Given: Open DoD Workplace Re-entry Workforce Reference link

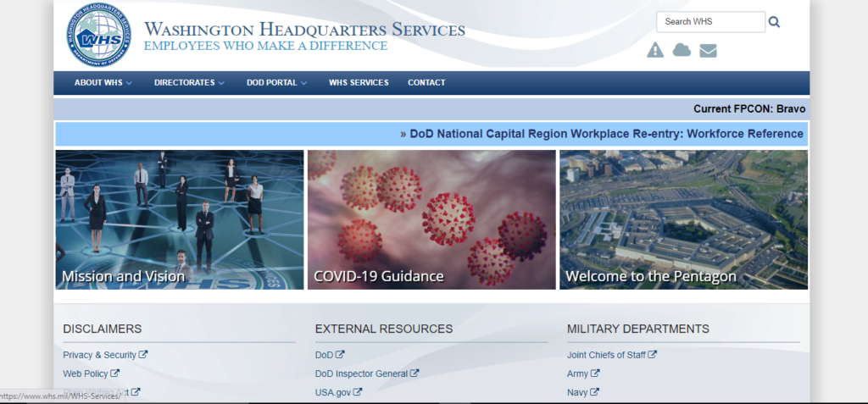Looking at the screenshot, I should [606, 134].
